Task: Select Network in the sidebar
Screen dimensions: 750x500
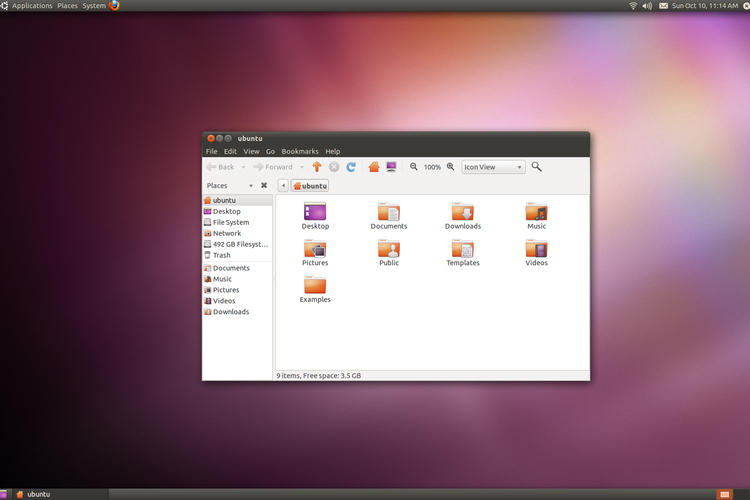Action: click(x=237, y=233)
